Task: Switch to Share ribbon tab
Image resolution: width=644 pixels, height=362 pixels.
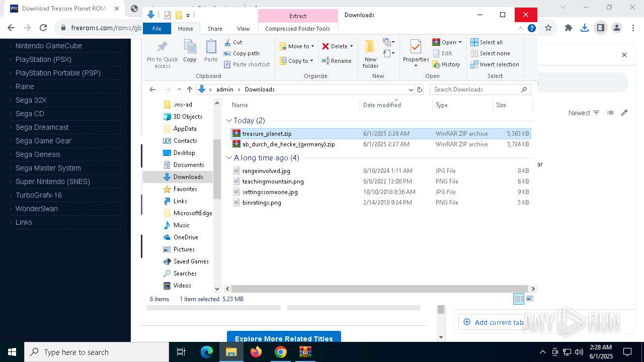Action: (x=215, y=29)
